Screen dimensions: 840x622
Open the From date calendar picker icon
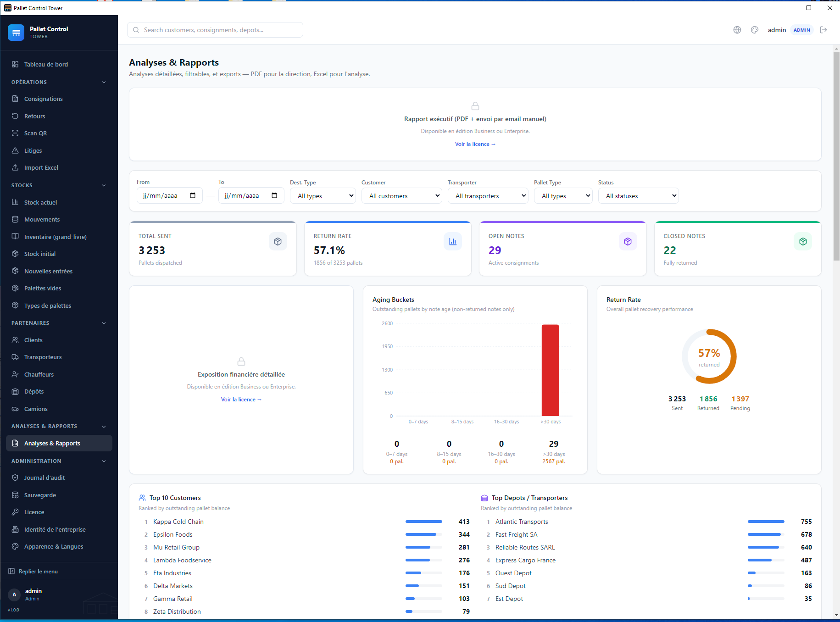[193, 195]
